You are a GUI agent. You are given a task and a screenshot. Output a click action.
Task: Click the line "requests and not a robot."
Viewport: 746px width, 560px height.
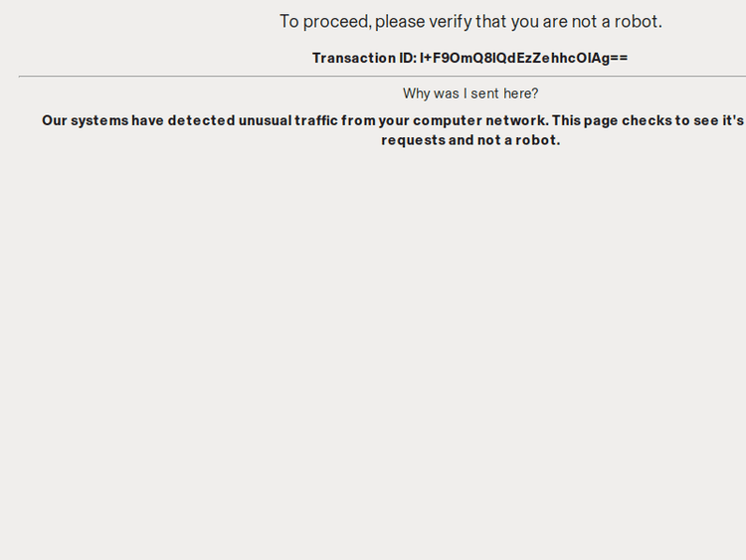point(470,140)
